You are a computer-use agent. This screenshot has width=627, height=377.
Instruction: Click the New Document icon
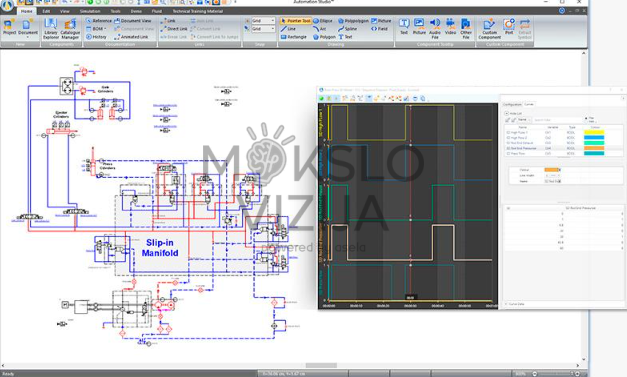(x=28, y=27)
